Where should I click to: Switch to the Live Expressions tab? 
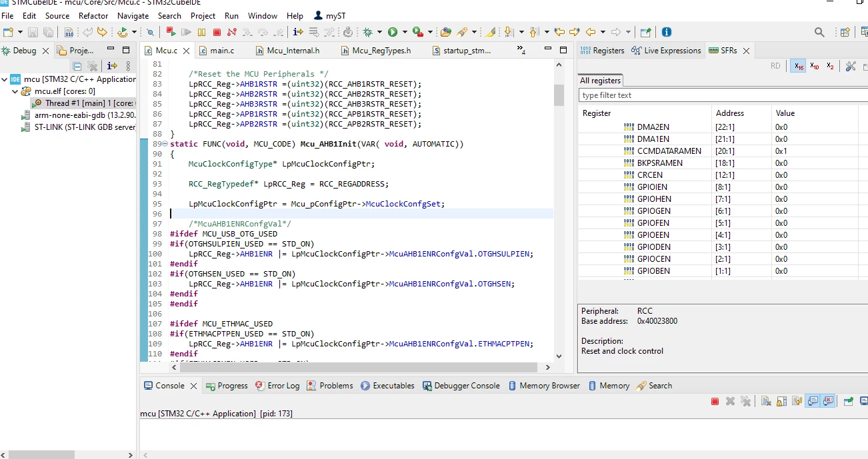point(666,51)
